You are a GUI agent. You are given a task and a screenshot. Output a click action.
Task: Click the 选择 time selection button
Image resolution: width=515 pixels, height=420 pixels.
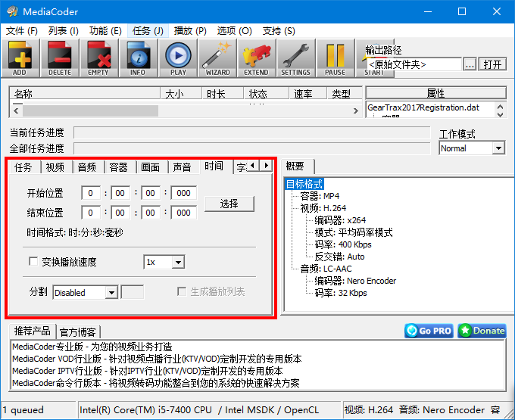tap(229, 204)
